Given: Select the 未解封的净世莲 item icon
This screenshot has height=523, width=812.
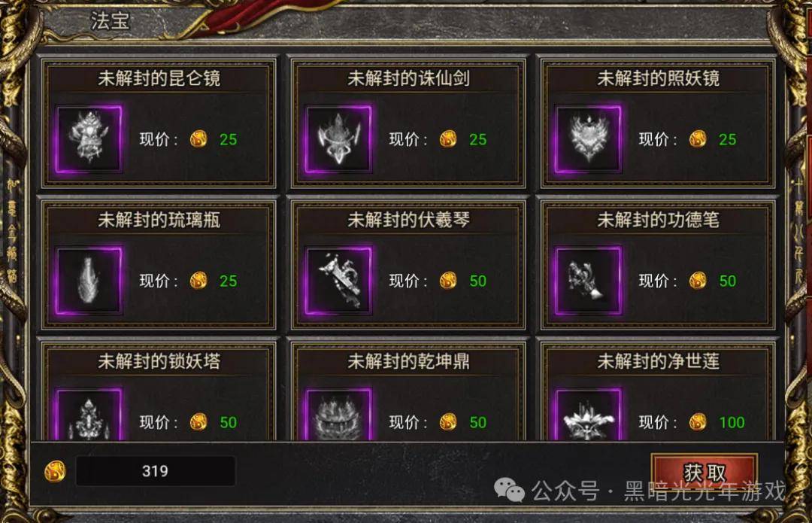Looking at the screenshot, I should click(588, 415).
